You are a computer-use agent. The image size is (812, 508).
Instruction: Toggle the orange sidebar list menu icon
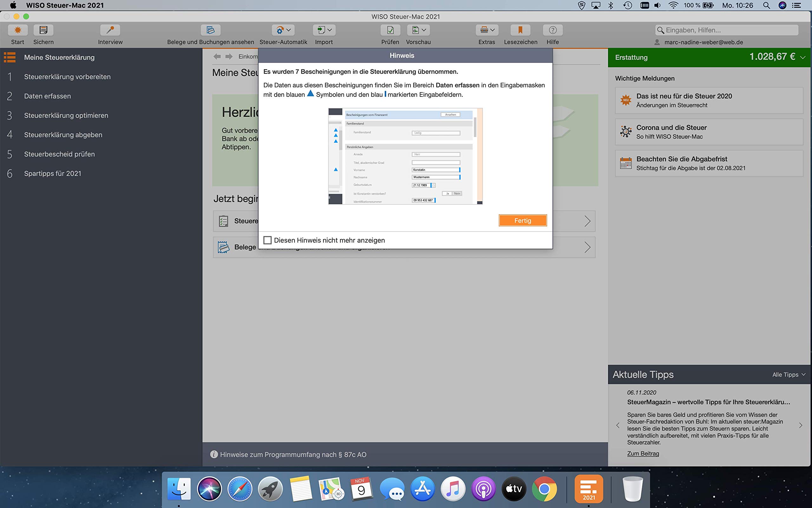pos(10,57)
